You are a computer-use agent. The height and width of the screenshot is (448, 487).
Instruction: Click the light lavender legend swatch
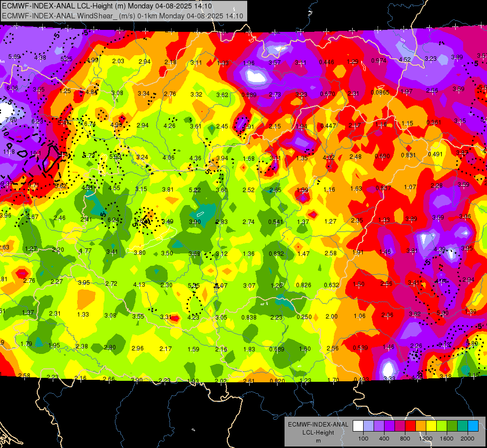[369, 426]
